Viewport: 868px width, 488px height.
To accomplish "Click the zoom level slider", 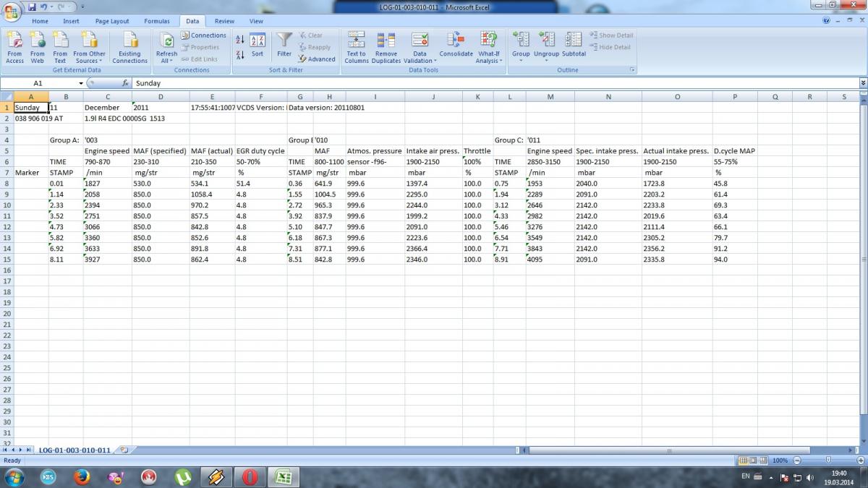I will click(829, 461).
